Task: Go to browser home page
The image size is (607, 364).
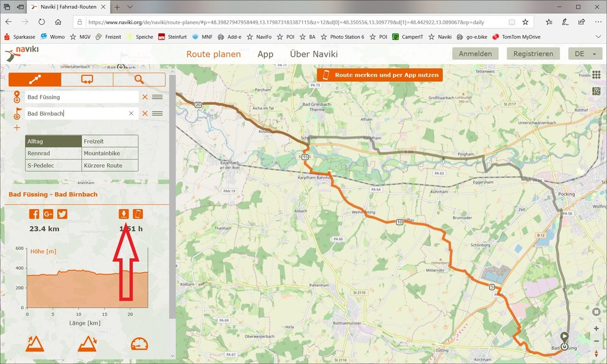Action: point(58,22)
